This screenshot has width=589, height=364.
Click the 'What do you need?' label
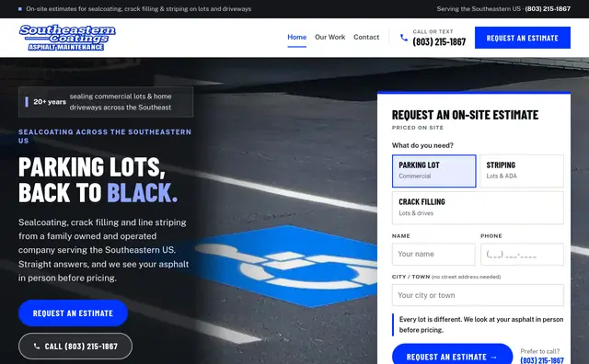422,145
